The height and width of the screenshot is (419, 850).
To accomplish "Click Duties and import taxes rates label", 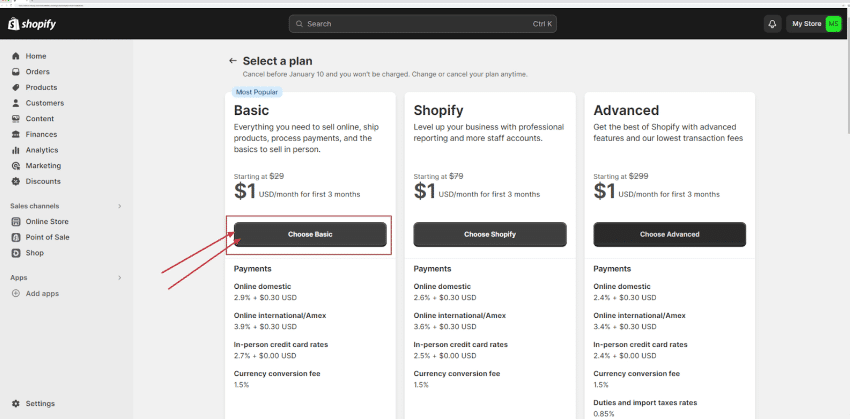I will coord(645,403).
